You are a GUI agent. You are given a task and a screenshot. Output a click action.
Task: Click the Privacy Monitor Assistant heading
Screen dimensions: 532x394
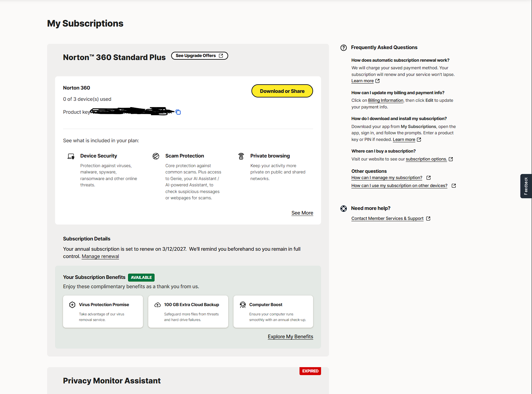coord(112,381)
